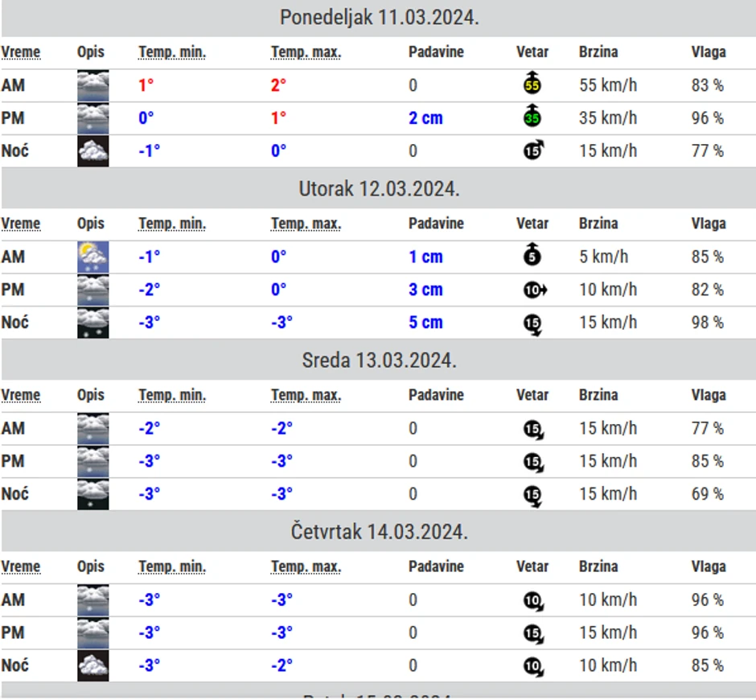This screenshot has width=756, height=700.
Task: Click Tuesday night 5 cm precipitation value
Action: pos(425,323)
